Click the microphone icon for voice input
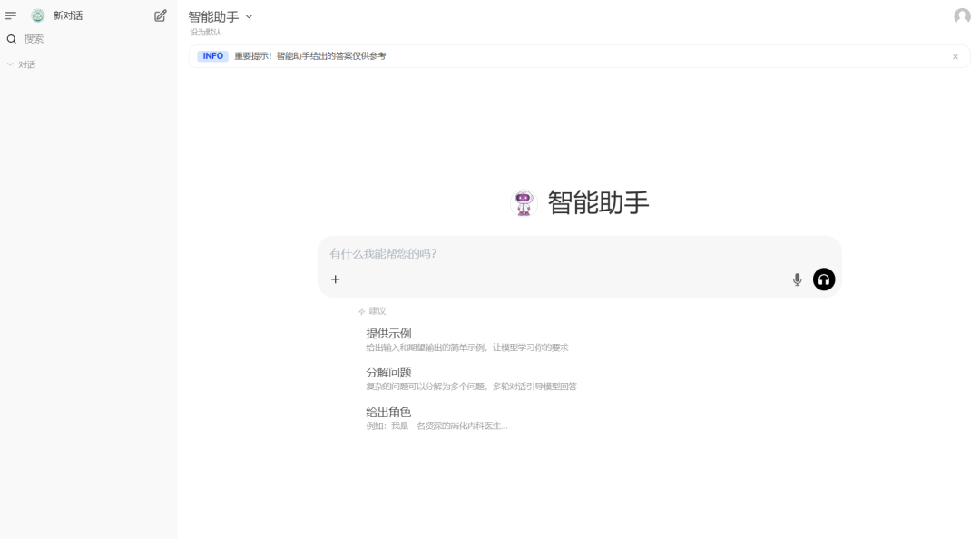Viewport: 980px width, 539px height. point(797,279)
